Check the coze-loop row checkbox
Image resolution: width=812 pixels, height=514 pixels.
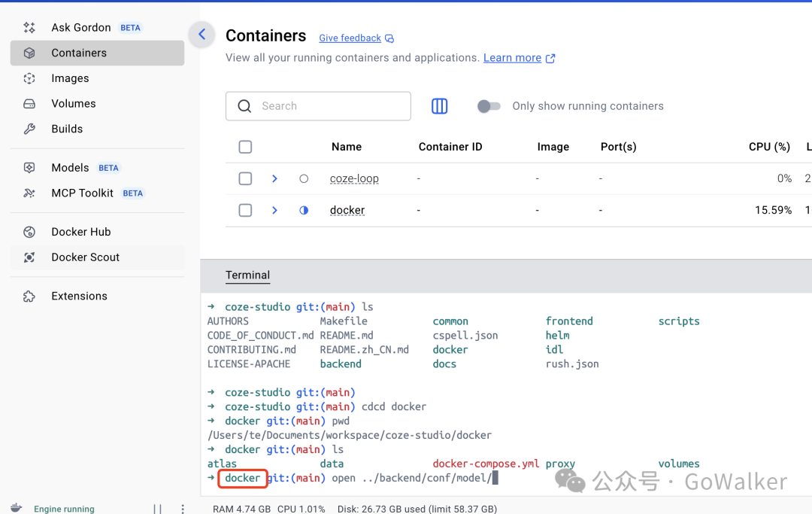tap(245, 179)
